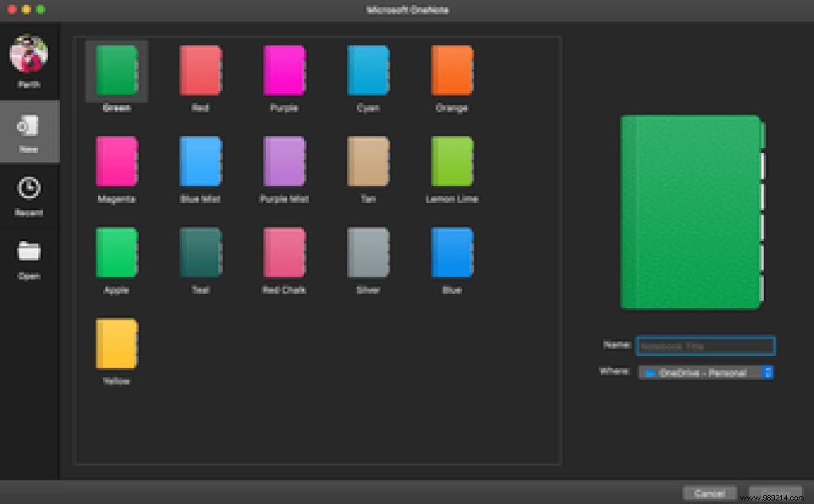Select the Cyan notebook icon
Image resolution: width=814 pixels, height=504 pixels.
pos(368,71)
